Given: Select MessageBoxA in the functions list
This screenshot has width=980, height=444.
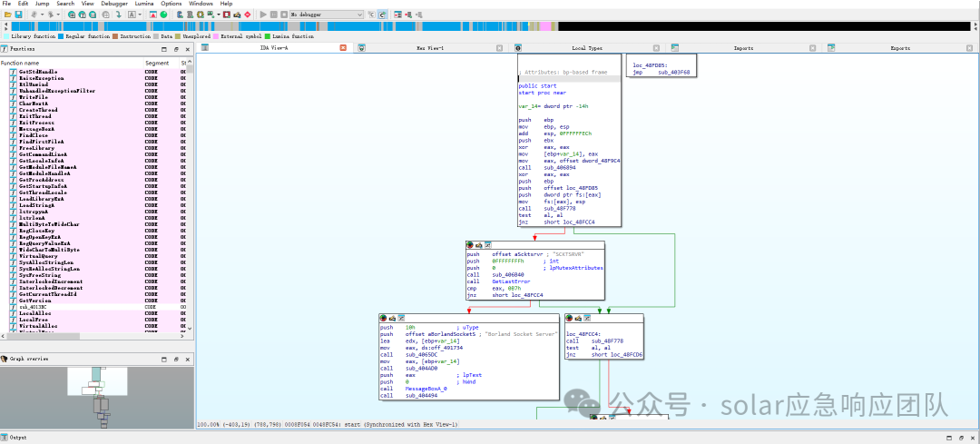Looking at the screenshot, I should pyautogui.click(x=36, y=129).
